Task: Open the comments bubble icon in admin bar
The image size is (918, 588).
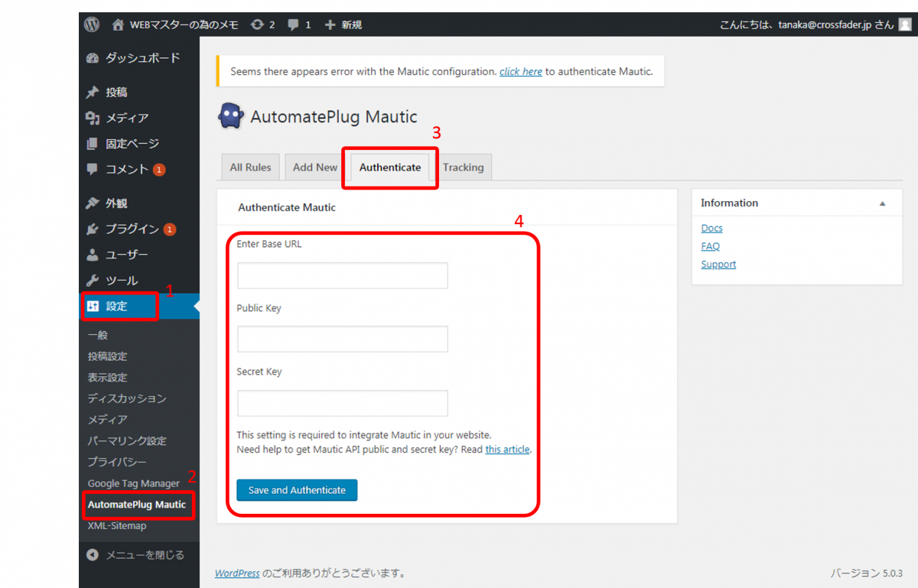Action: [x=294, y=24]
